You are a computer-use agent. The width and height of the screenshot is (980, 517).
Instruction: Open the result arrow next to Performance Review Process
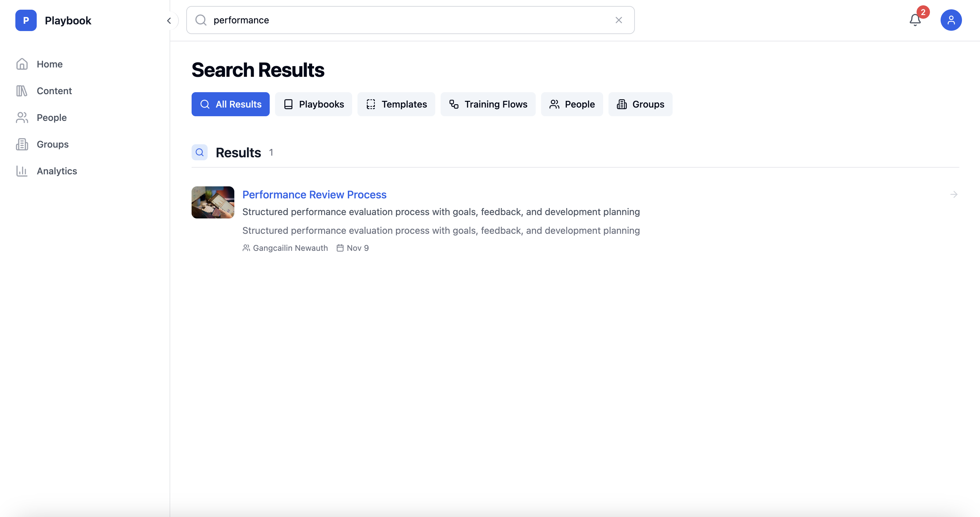click(954, 194)
